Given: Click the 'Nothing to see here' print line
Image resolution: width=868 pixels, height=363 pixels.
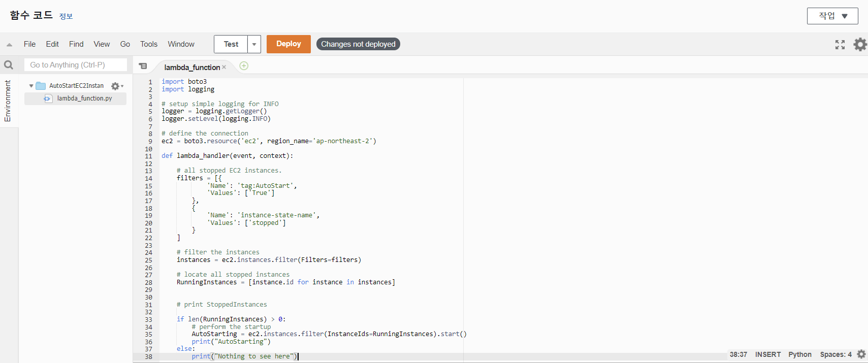Looking at the screenshot, I should click(244, 356).
